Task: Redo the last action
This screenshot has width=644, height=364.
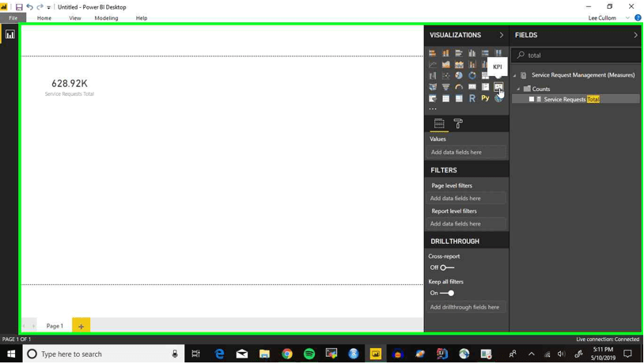Action: coord(40,7)
